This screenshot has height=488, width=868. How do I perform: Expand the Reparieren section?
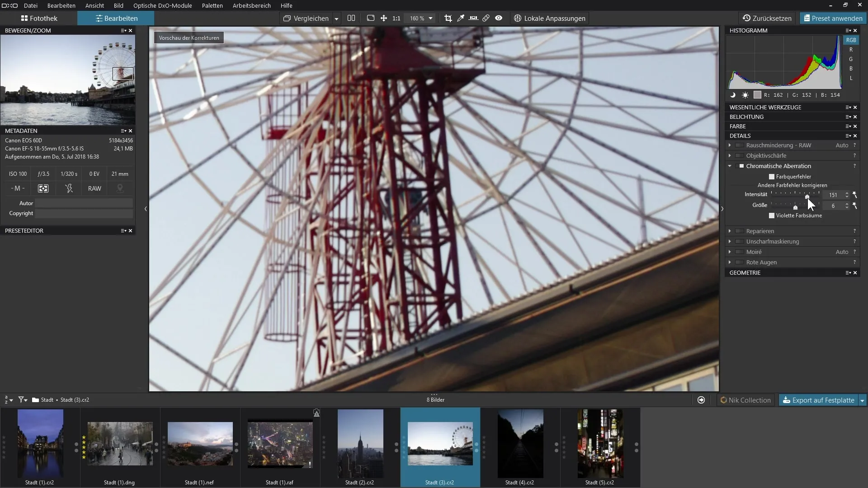click(x=730, y=231)
